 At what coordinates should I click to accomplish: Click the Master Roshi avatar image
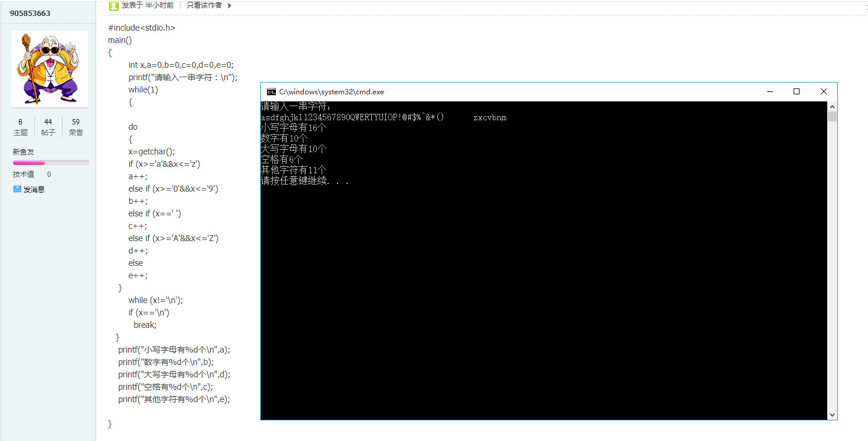50,69
